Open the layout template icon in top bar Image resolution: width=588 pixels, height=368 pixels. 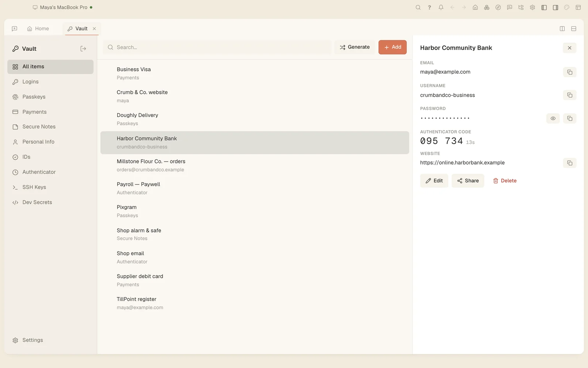578,7
